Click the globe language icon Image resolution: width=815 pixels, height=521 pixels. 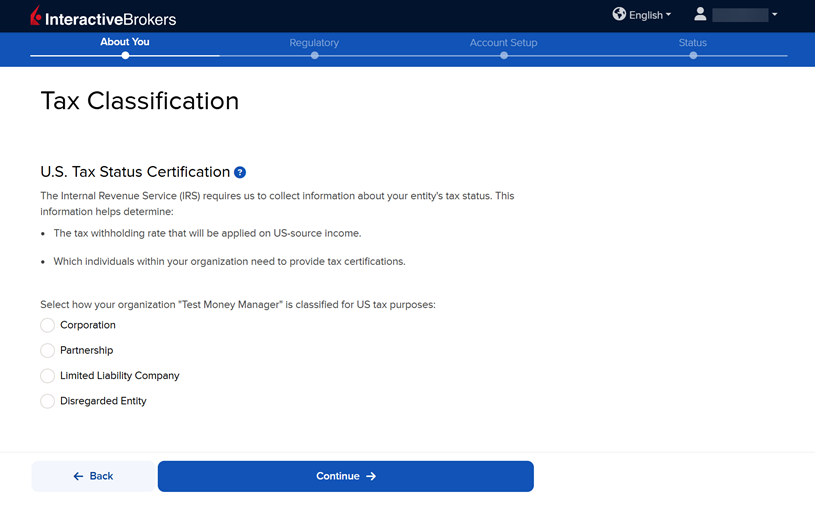coord(619,15)
